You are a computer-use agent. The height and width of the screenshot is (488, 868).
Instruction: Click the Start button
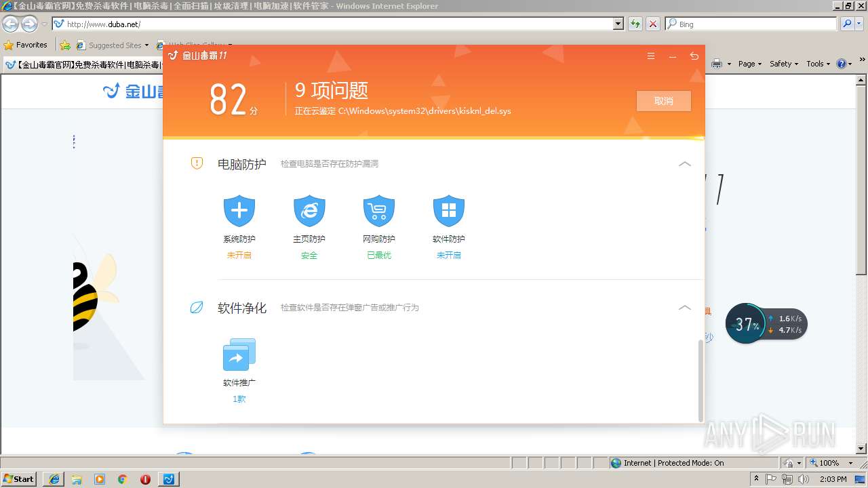point(19,479)
